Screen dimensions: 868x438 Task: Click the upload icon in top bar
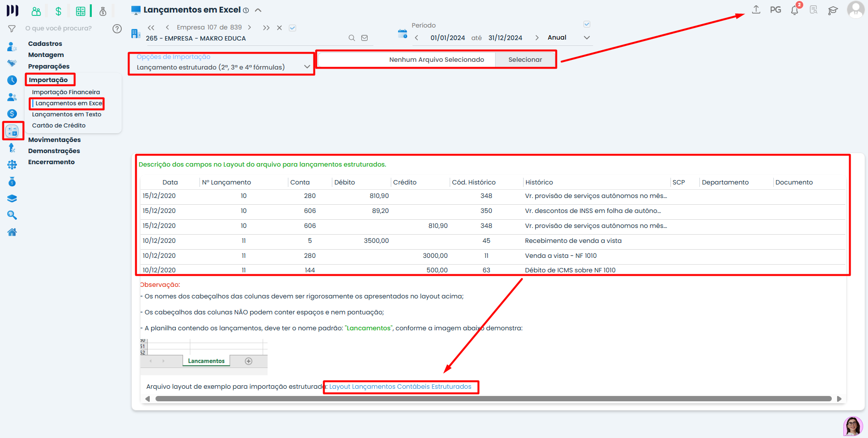(756, 10)
